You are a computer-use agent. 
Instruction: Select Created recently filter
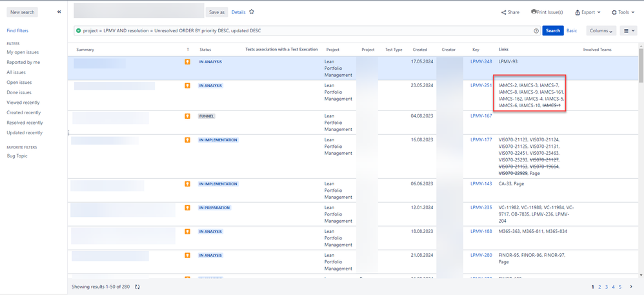click(x=25, y=112)
